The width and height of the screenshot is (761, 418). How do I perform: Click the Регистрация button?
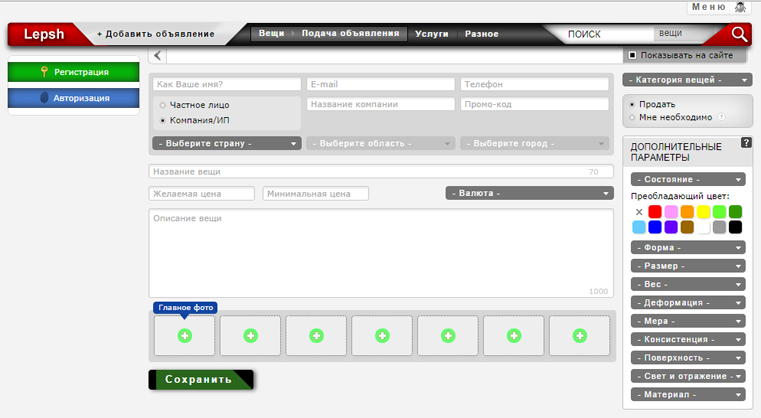click(x=74, y=72)
